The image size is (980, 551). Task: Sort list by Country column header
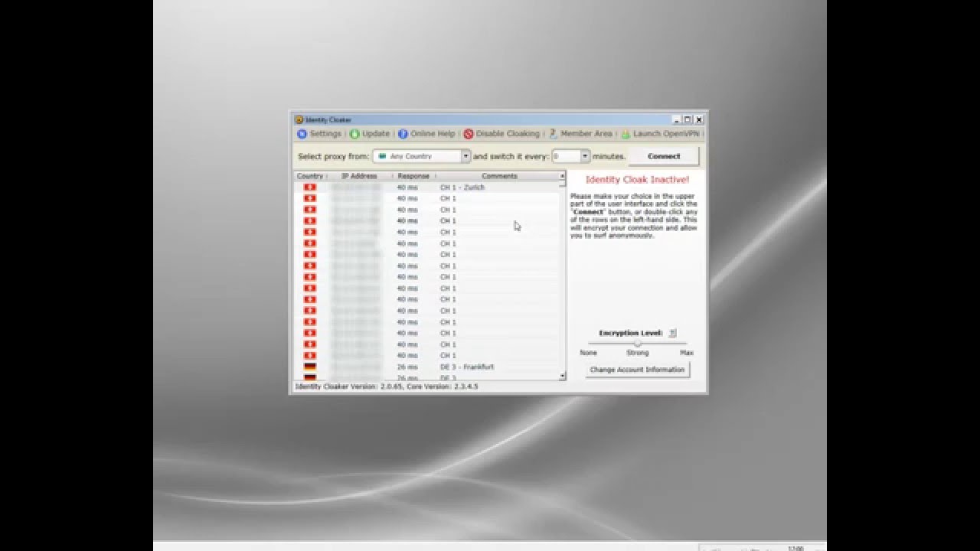[310, 176]
